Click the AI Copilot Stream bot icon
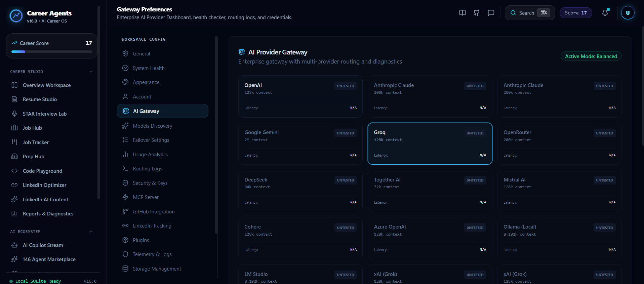This screenshot has height=284, width=644. tap(14, 245)
